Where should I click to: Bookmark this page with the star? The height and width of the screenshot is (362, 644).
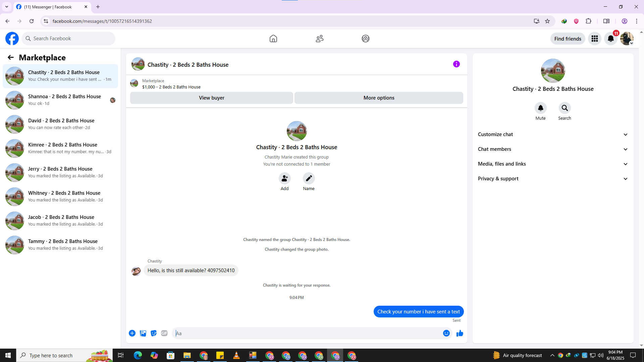pos(547,21)
